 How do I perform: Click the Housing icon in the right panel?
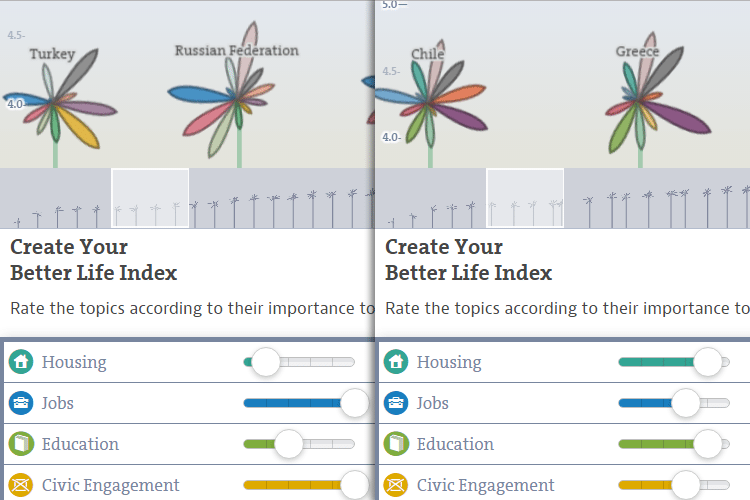[396, 362]
